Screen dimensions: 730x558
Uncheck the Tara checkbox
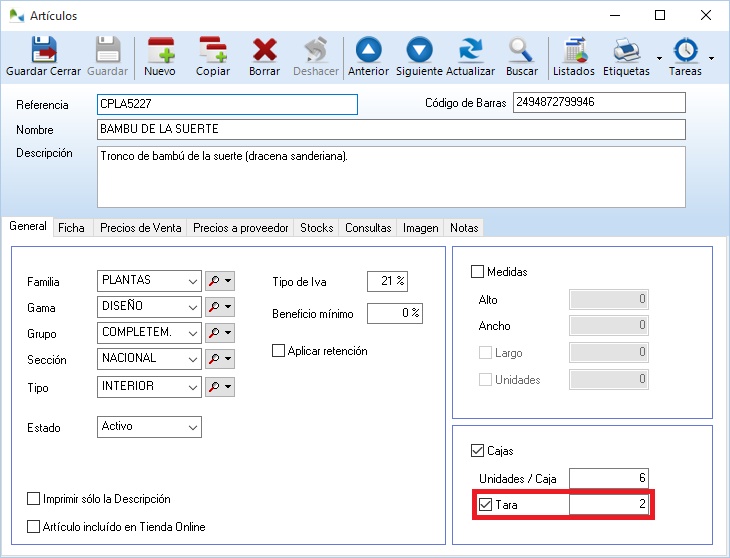486,505
